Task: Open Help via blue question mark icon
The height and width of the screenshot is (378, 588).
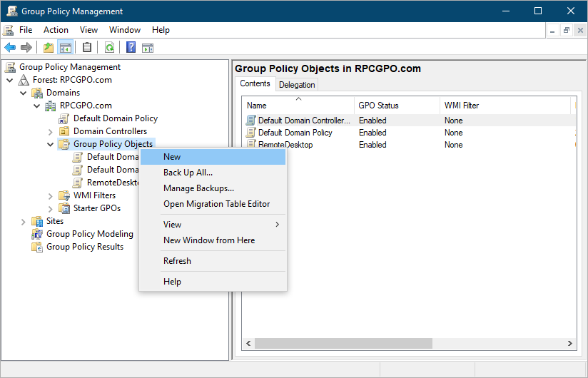Action: click(131, 48)
